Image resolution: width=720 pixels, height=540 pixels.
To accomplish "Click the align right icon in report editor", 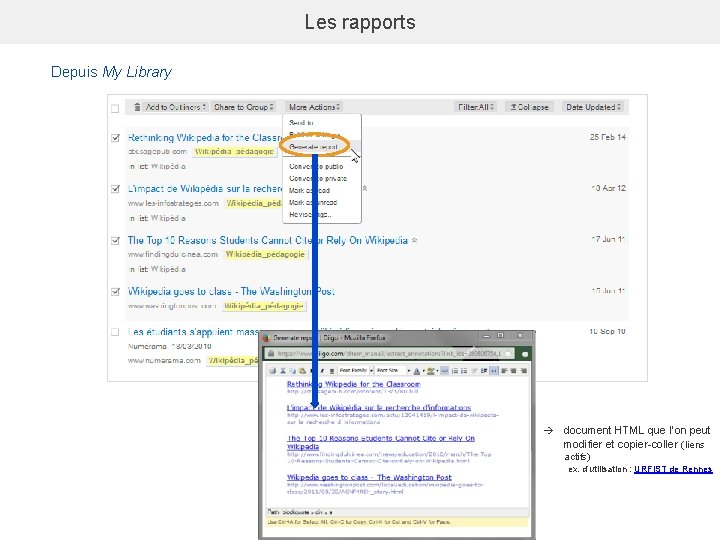I will pos(523,371).
